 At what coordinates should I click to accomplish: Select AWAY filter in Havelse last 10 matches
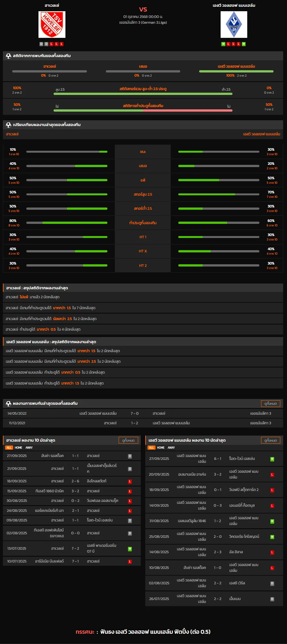(29, 448)
